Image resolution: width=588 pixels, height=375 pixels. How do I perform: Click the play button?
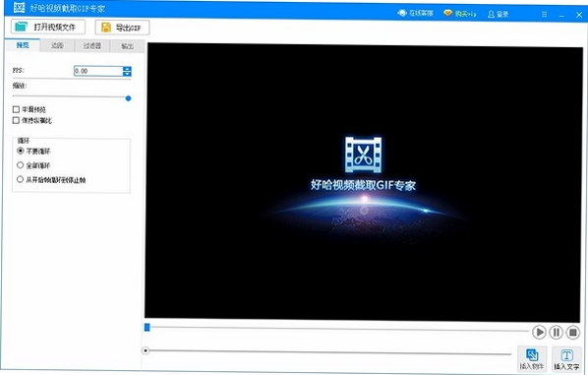click(x=539, y=333)
